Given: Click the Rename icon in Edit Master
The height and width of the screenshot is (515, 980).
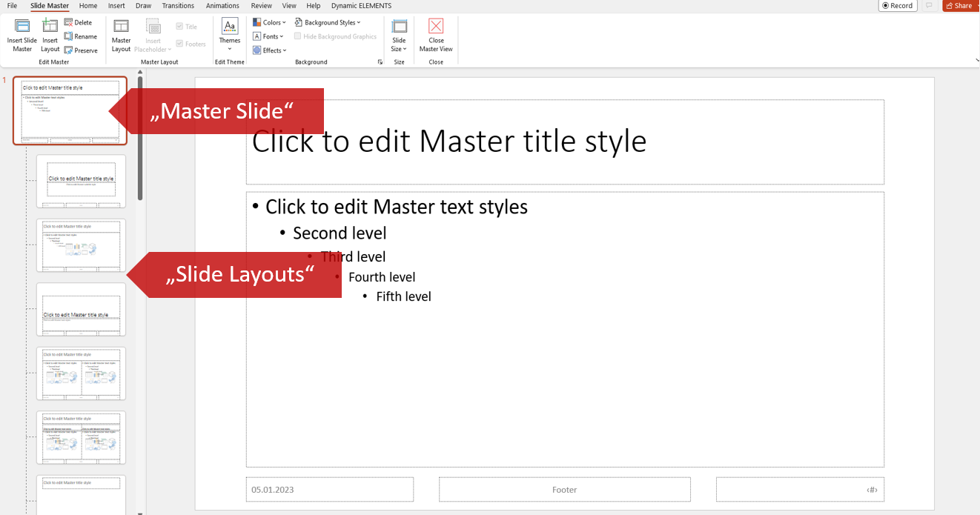Looking at the screenshot, I should click(68, 36).
